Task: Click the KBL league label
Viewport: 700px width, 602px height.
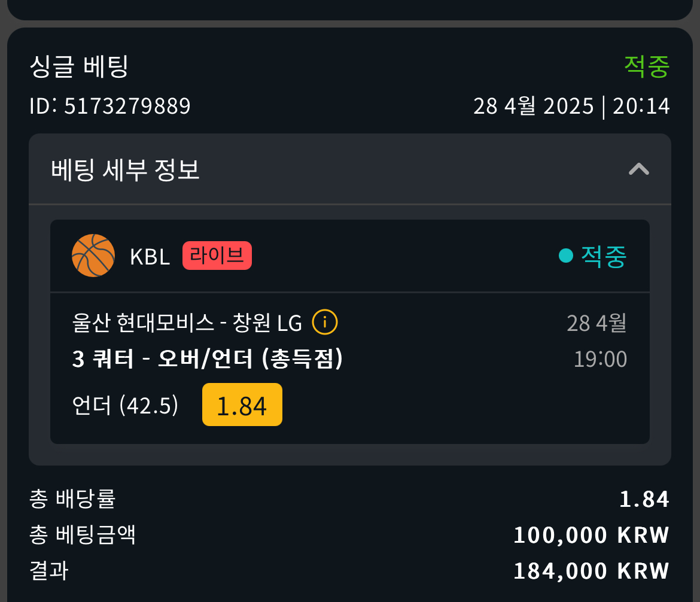Action: 150,257
